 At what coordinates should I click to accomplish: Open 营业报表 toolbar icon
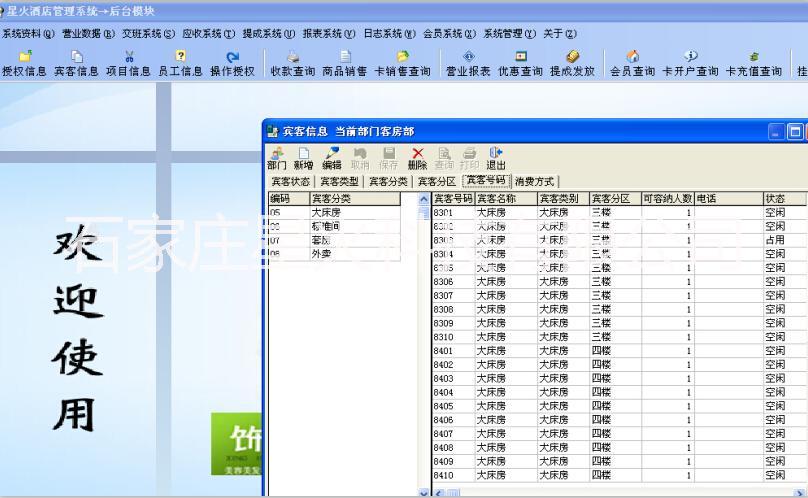point(468,64)
